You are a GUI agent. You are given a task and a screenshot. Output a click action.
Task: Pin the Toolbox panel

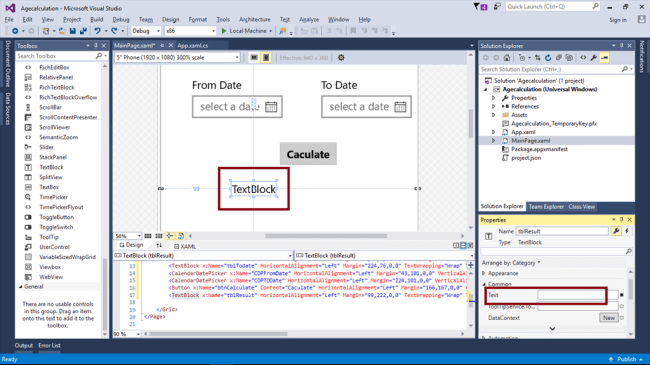[x=96, y=46]
